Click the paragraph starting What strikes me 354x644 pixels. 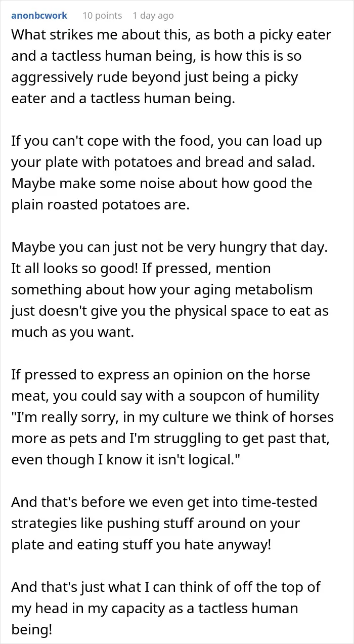[x=171, y=67]
